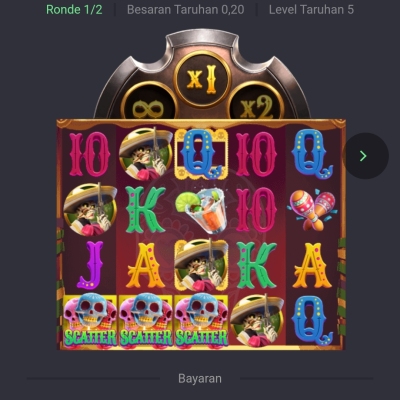The height and width of the screenshot is (400, 400).
Task: Click the gold-framed Q symbol
Action: tap(201, 154)
